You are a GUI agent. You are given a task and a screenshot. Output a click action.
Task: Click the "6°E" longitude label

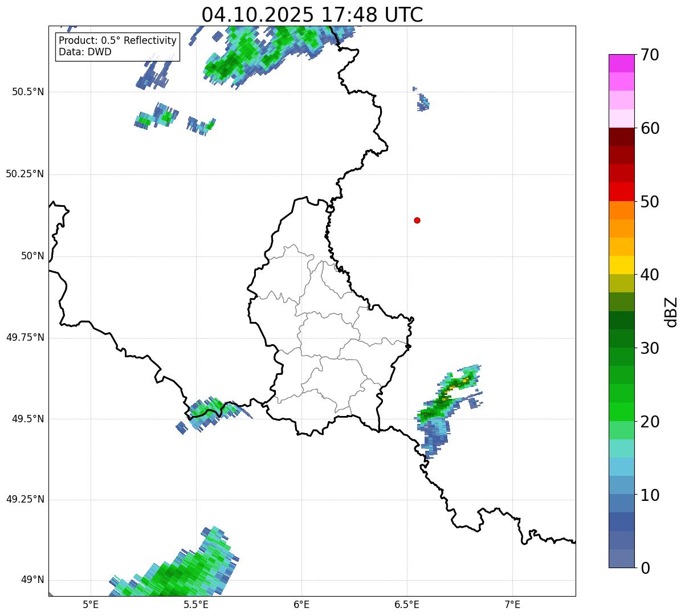click(301, 604)
